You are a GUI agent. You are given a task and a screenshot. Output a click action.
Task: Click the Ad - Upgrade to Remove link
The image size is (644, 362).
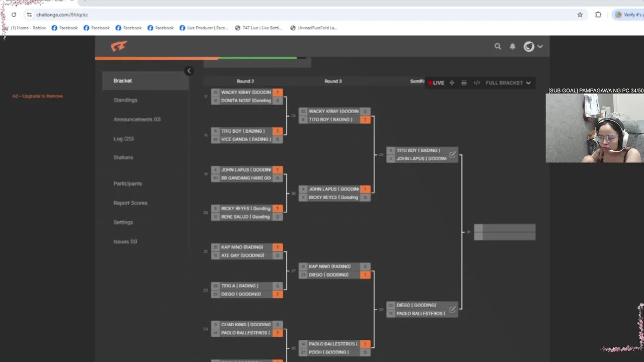tap(37, 96)
